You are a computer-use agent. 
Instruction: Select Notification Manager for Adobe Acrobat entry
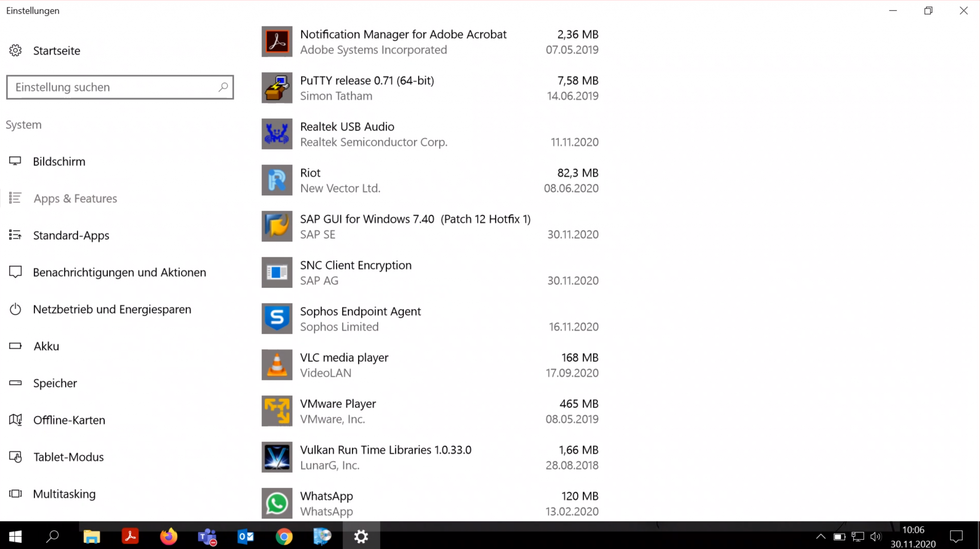pyautogui.click(x=430, y=41)
